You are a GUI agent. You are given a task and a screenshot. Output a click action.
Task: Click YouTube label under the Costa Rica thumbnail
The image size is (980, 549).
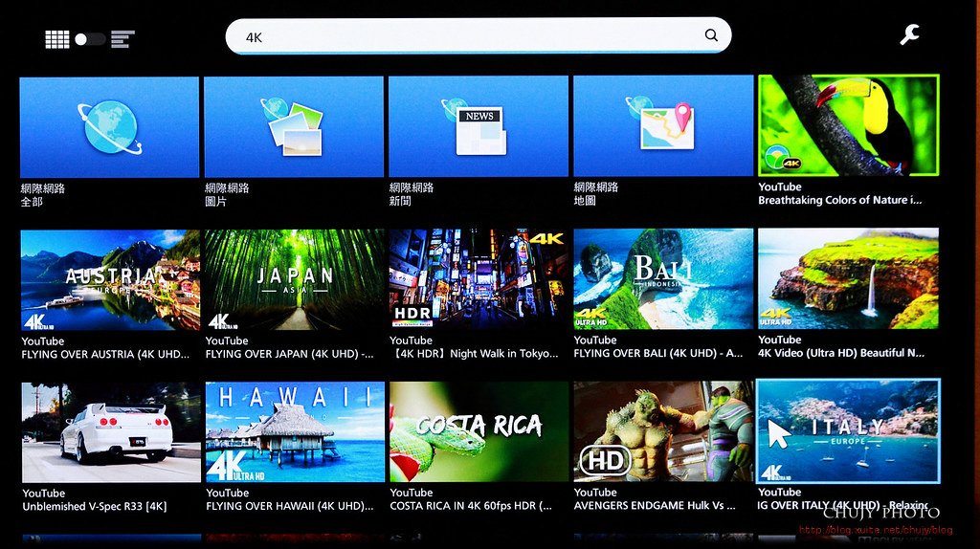(x=412, y=493)
